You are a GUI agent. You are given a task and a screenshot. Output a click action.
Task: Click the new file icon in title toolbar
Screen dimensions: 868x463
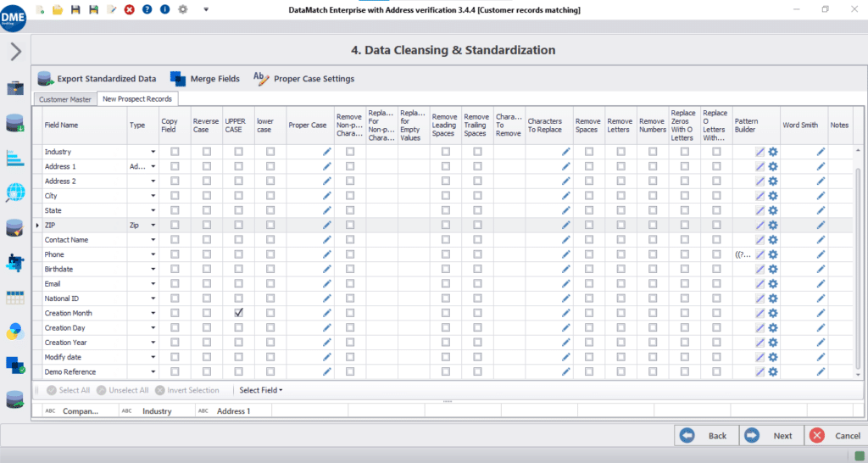[x=41, y=10]
